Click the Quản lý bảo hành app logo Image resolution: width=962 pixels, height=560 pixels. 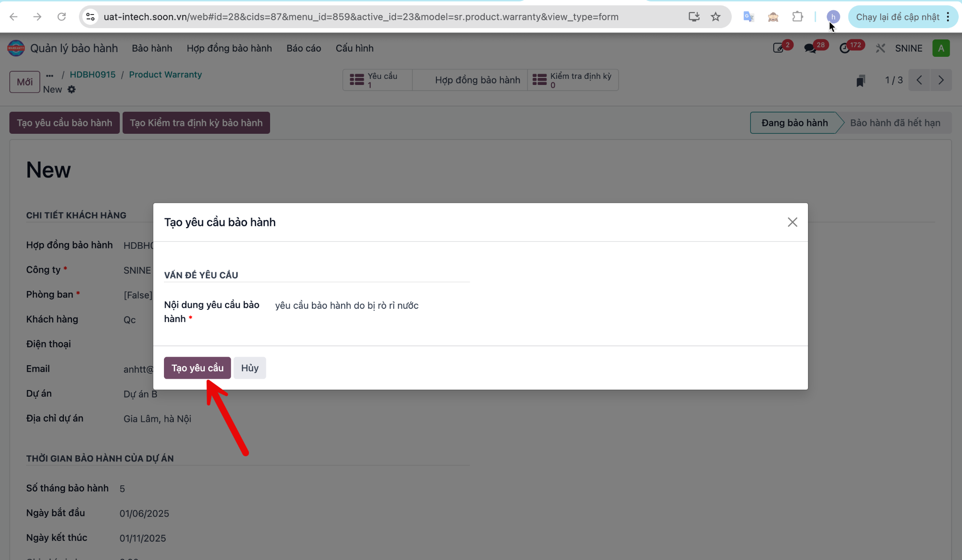coord(16,48)
